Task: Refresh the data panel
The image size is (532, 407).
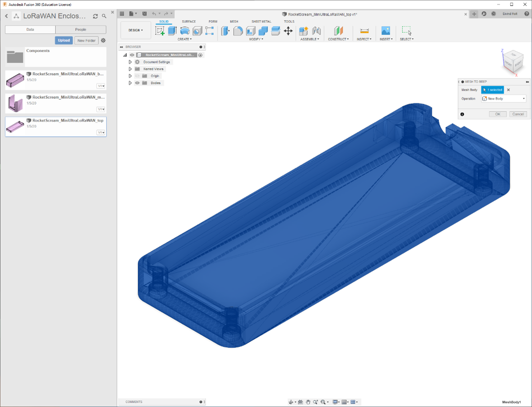Action: click(95, 16)
